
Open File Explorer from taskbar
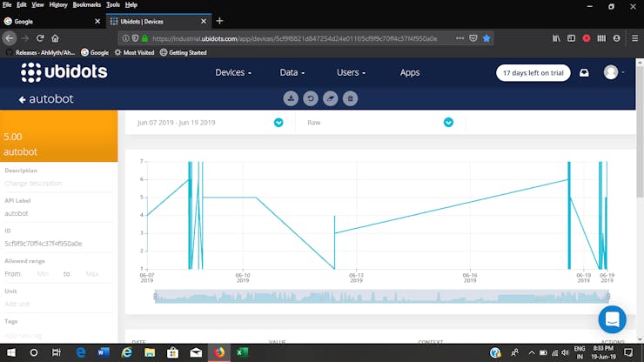click(x=150, y=352)
